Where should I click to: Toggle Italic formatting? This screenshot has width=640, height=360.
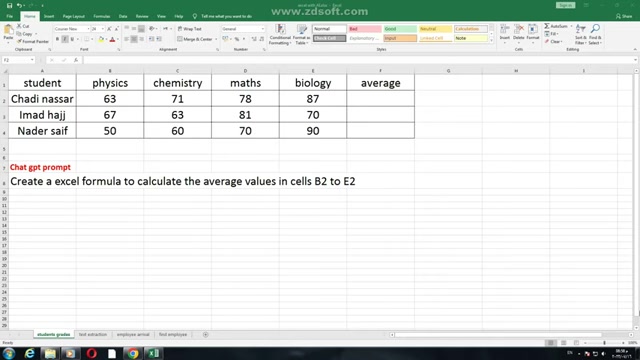pyautogui.click(x=64, y=39)
